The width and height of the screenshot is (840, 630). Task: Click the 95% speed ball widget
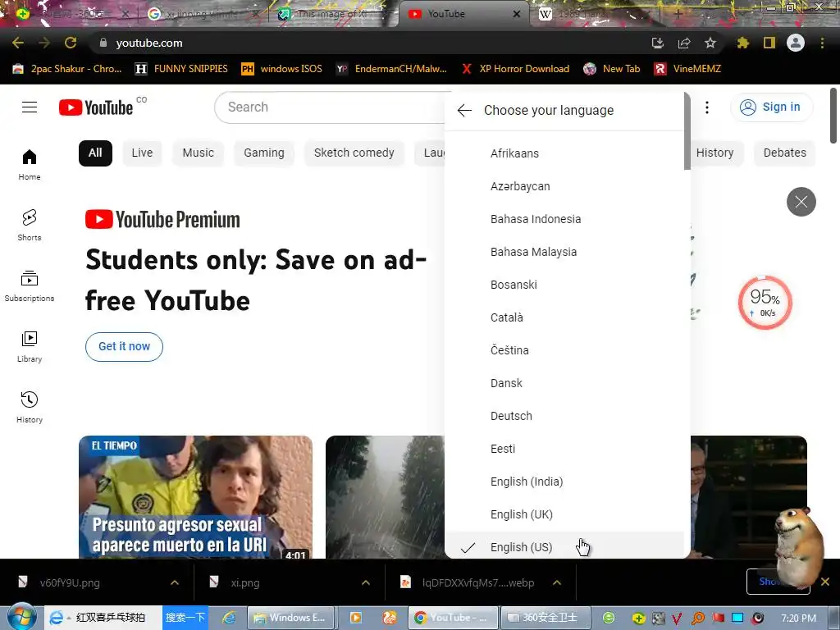coord(765,303)
